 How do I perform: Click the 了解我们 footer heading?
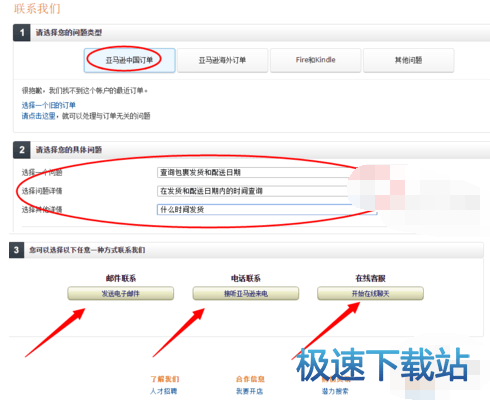(x=165, y=379)
